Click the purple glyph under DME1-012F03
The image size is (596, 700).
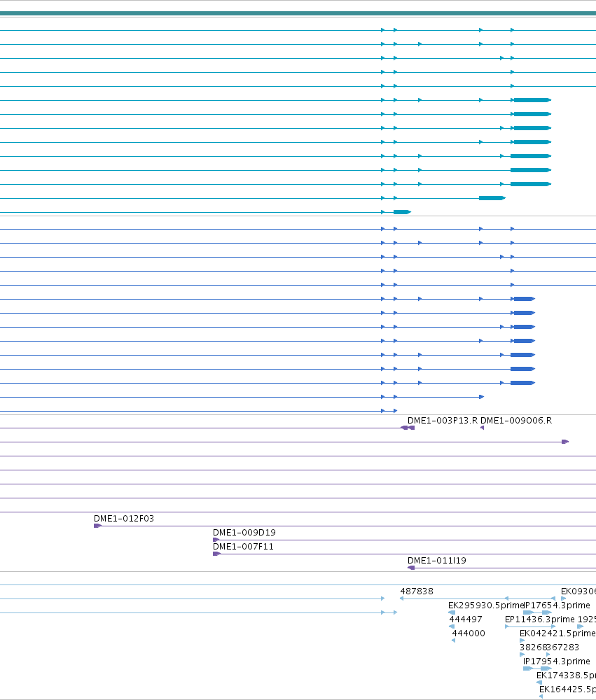coord(97,526)
